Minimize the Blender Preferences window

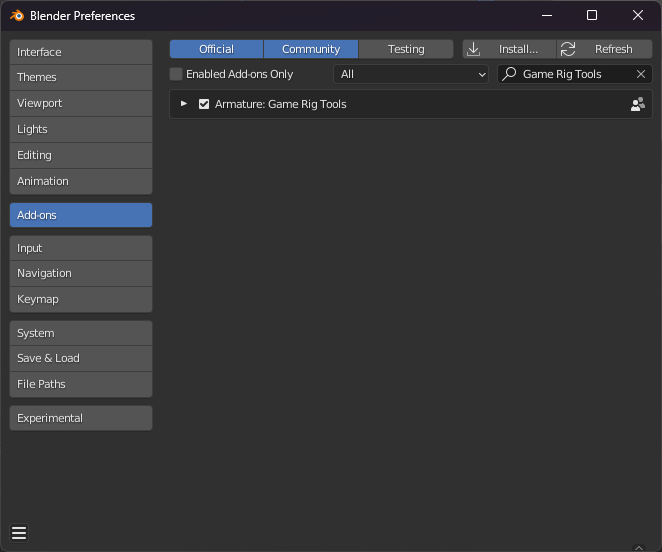tap(547, 16)
